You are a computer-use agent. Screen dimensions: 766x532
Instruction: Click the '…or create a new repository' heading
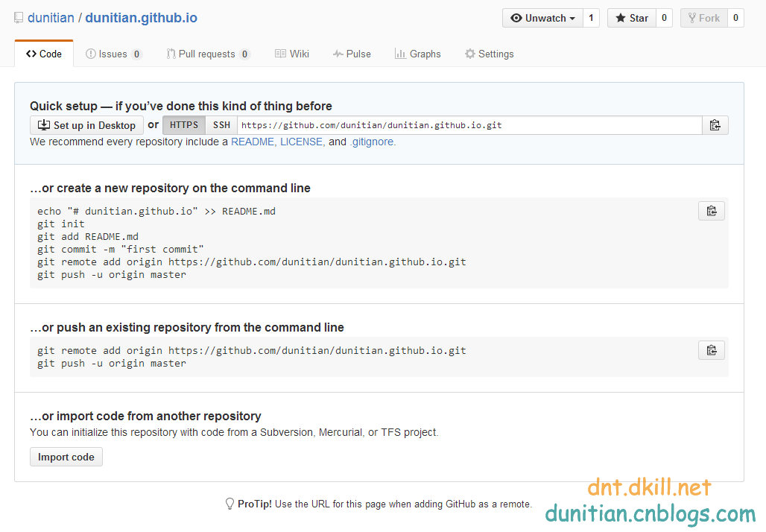170,188
